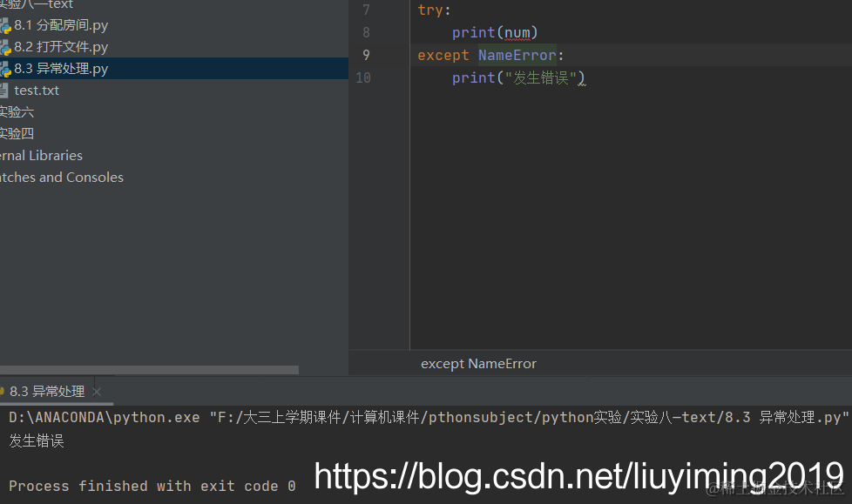Click line number 8 in the gutter
This screenshot has height=504, width=852.
[x=366, y=32]
